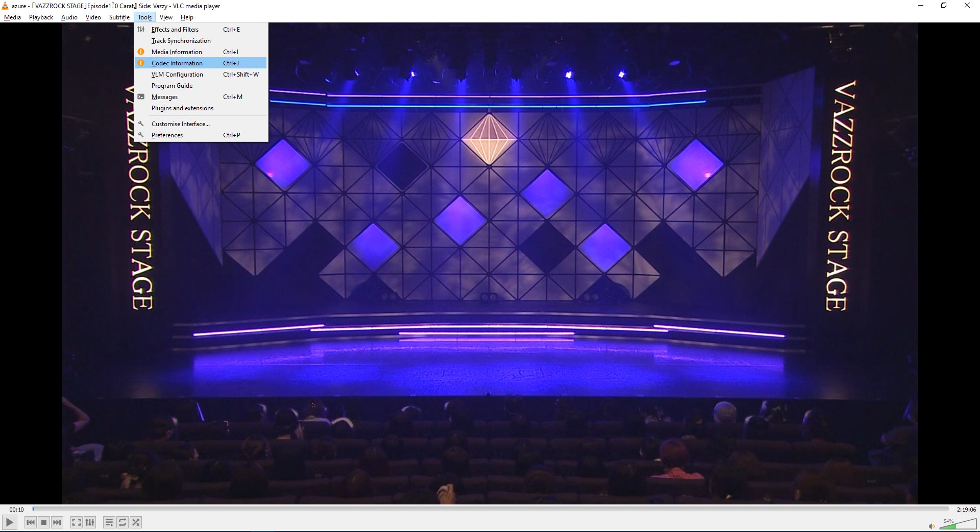Open the Video menu
980x532 pixels.
(x=93, y=17)
